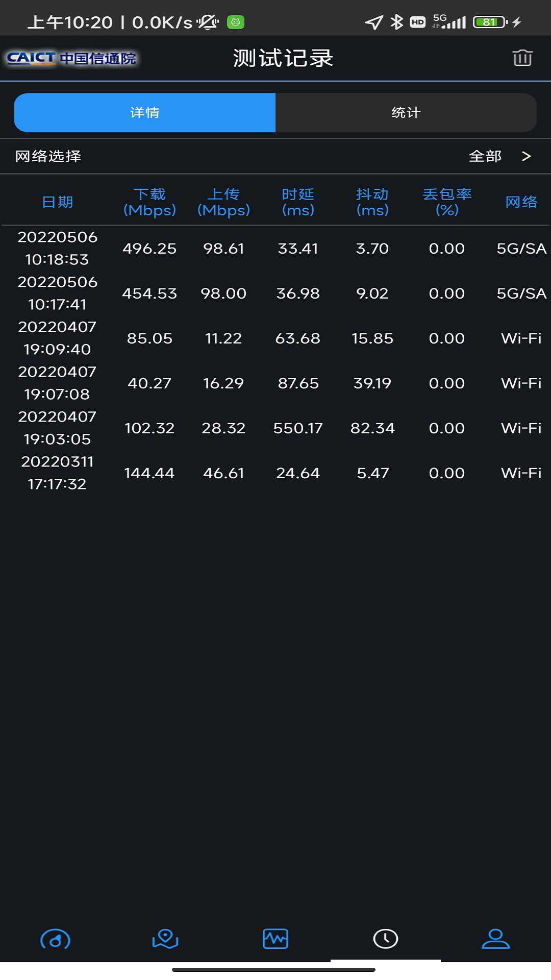The image size is (551, 980).
Task: Open the speed test gauge icon
Action: [55, 939]
